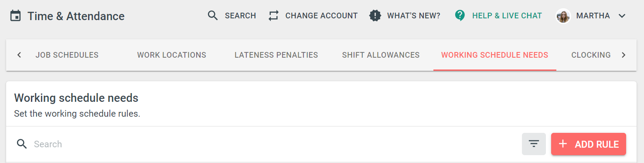Switch to the Job Schedules tab

coord(67,55)
